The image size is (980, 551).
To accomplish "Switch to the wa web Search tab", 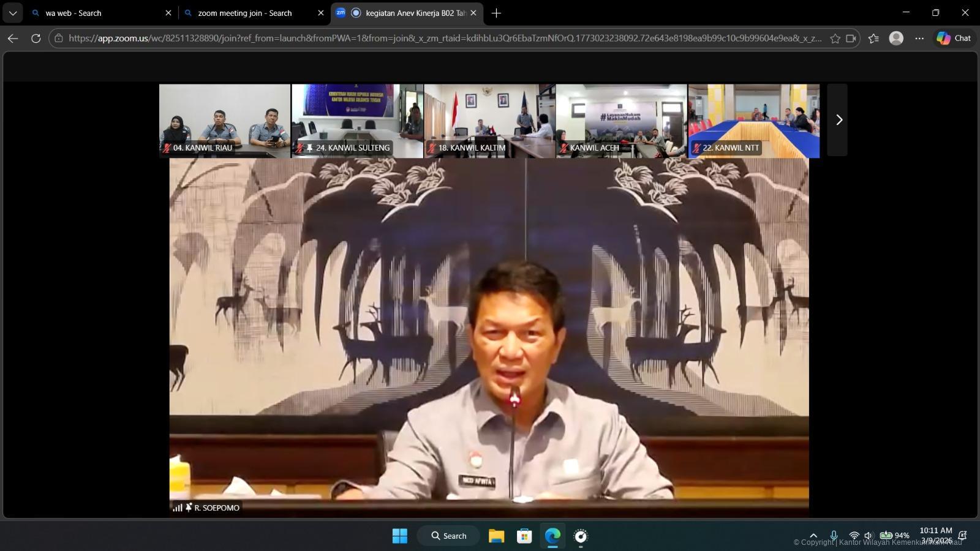I will (x=98, y=13).
